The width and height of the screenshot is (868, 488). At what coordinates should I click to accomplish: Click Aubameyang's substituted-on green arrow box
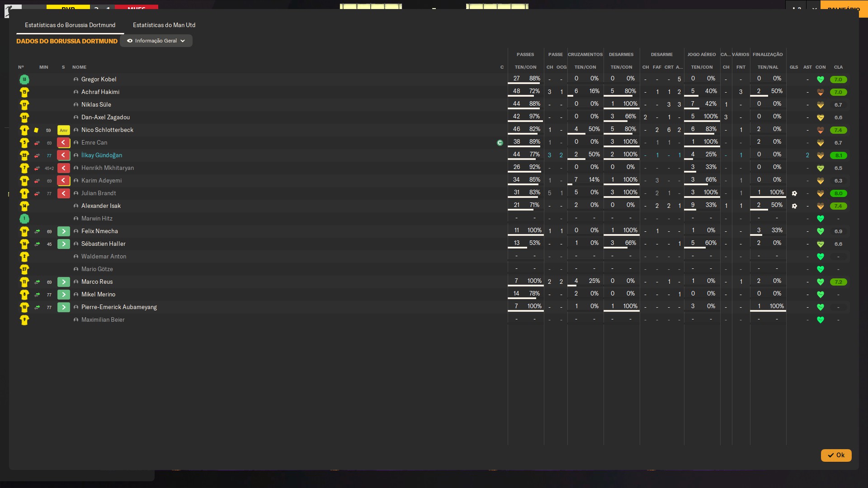(64, 307)
